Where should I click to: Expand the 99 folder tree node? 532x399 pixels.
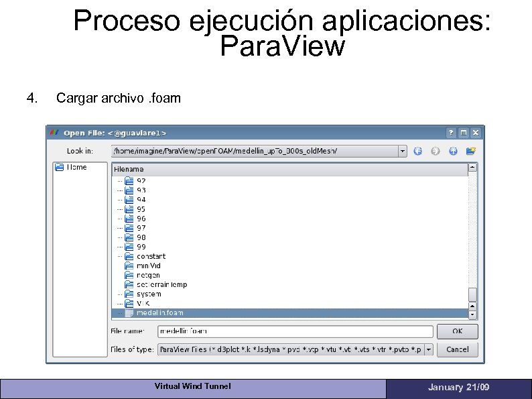pyautogui.click(x=120, y=247)
